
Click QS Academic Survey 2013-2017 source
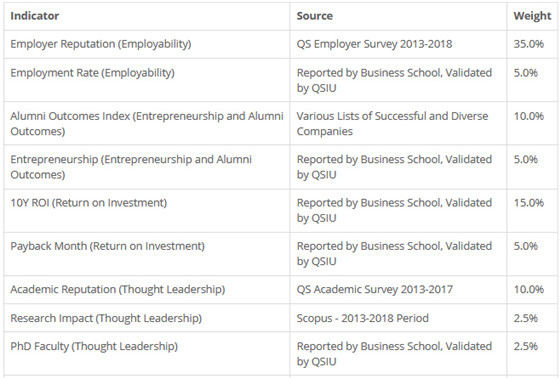pos(375,289)
